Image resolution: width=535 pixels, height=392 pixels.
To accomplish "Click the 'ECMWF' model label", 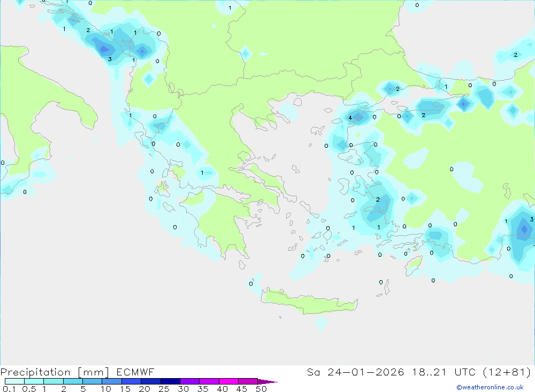I will [x=135, y=372].
